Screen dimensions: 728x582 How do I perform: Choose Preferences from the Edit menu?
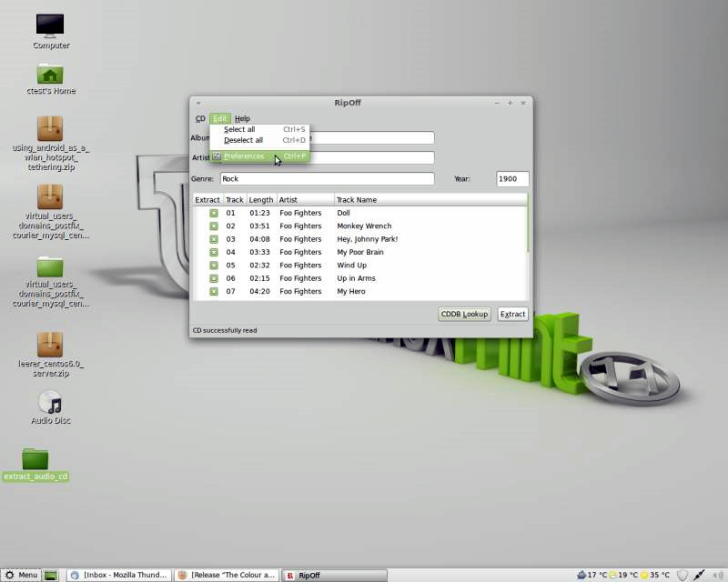click(x=244, y=156)
